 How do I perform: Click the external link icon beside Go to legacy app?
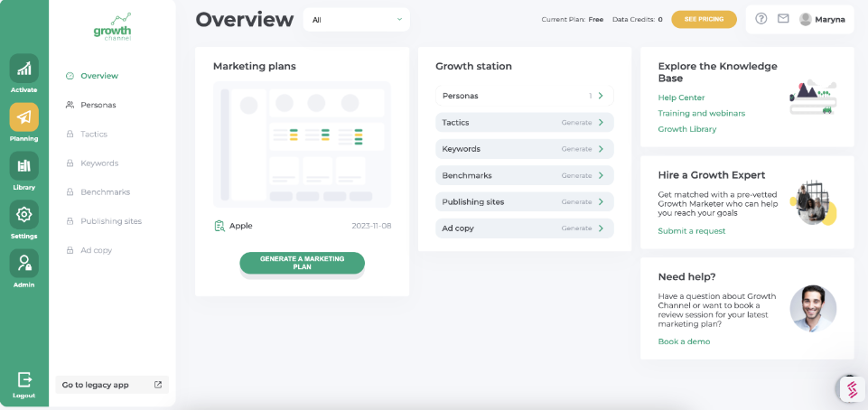pos(158,385)
